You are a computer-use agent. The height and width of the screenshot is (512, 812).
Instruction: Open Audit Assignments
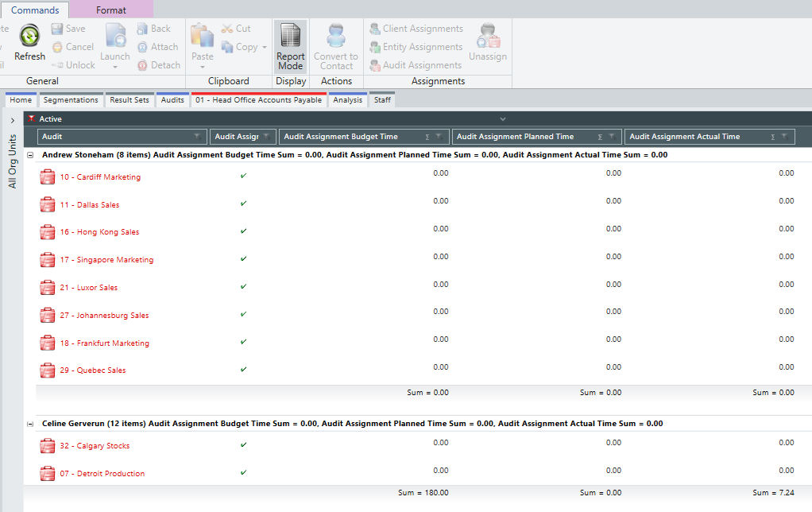(x=416, y=65)
